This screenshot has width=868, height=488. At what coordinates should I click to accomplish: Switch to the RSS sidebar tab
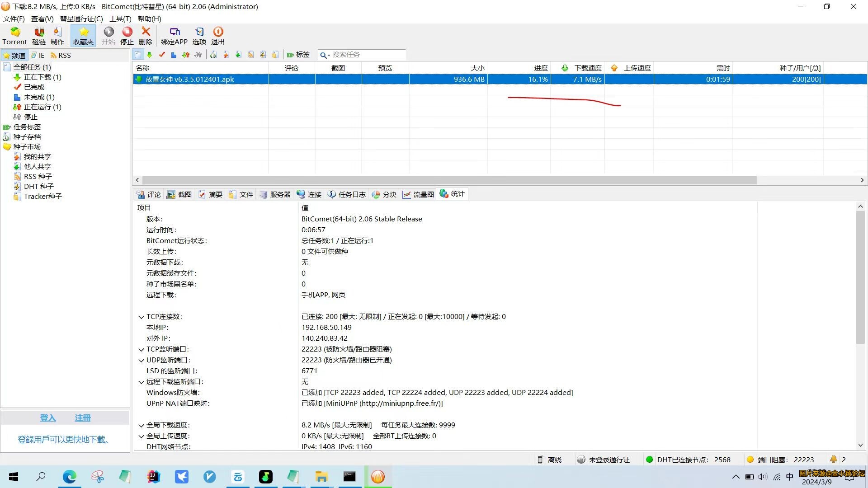pos(61,55)
